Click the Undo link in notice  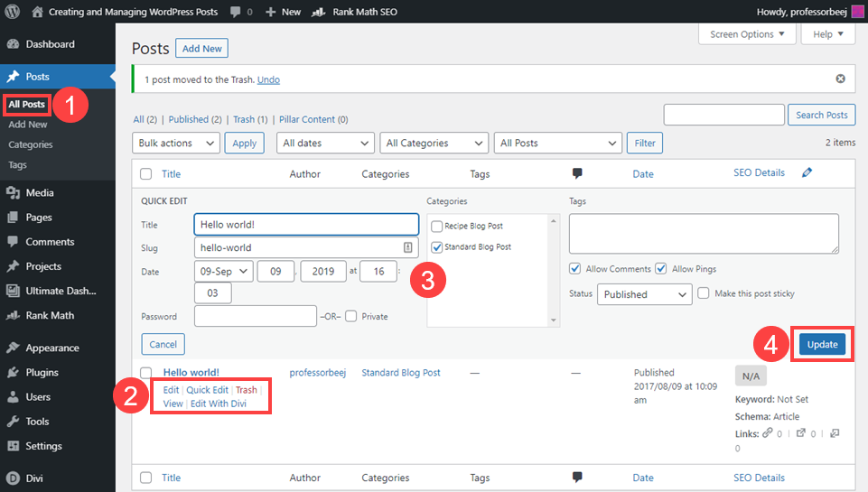click(x=268, y=79)
